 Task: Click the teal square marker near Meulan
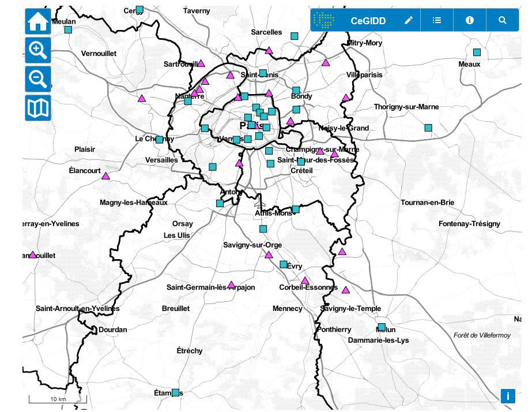68,29
